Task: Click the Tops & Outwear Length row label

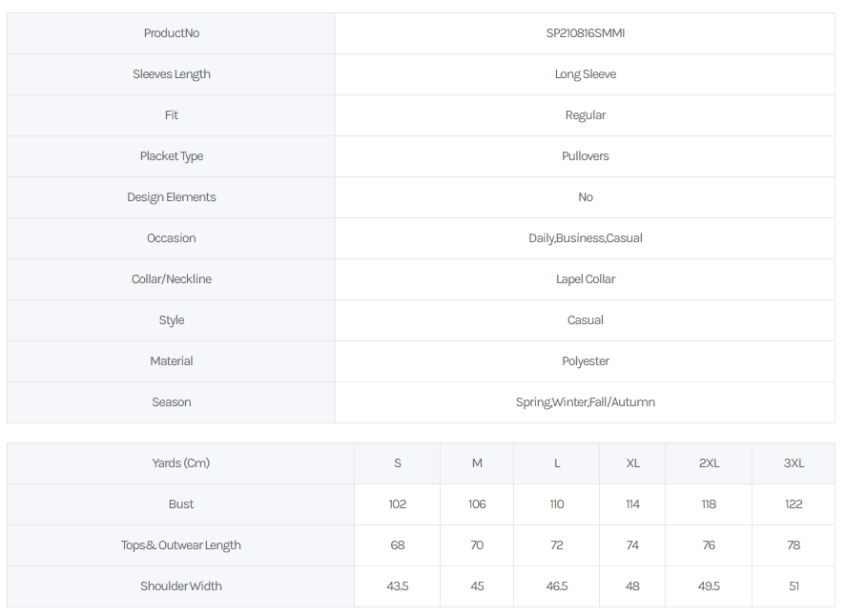Action: (x=181, y=545)
